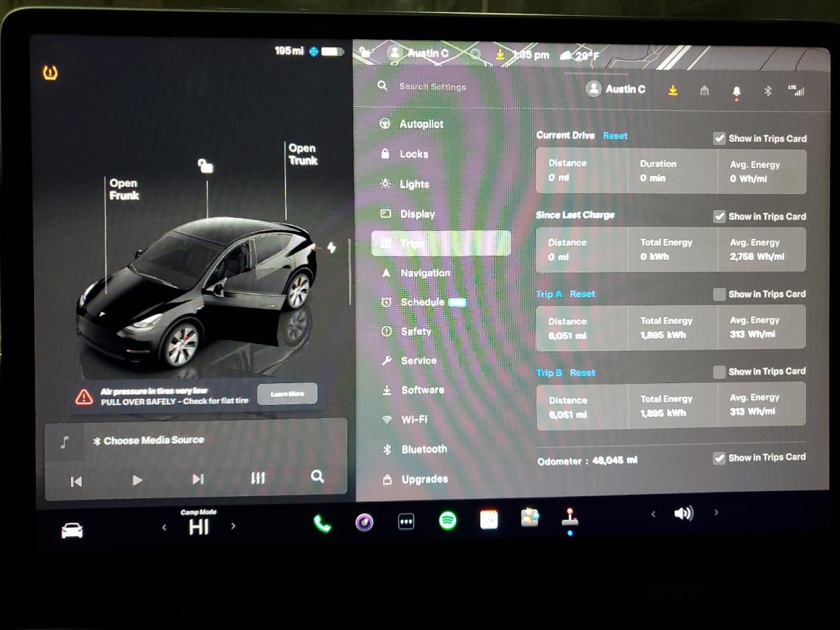Skip to previous track

[x=76, y=482]
